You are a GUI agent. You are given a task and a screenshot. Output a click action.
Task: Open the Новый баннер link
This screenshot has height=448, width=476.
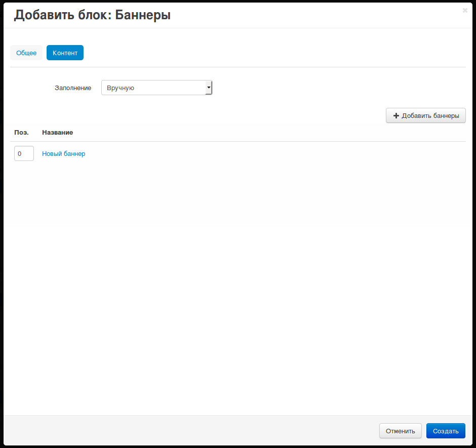point(63,153)
